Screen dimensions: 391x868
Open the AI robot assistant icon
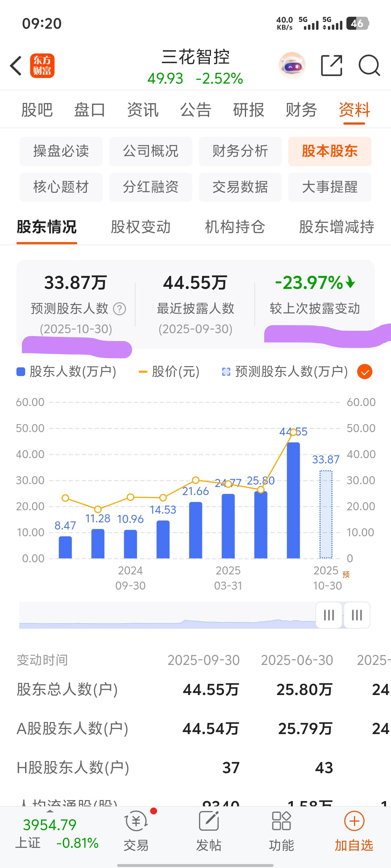[292, 65]
